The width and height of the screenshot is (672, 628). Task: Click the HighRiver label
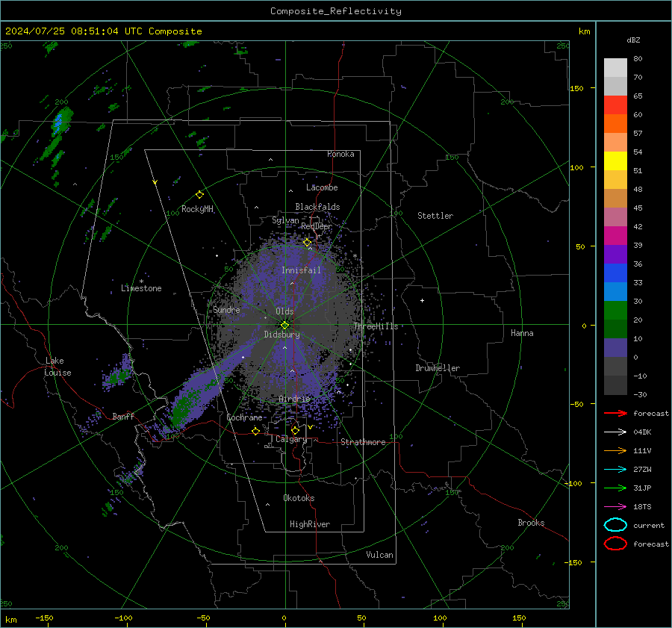[310, 524]
